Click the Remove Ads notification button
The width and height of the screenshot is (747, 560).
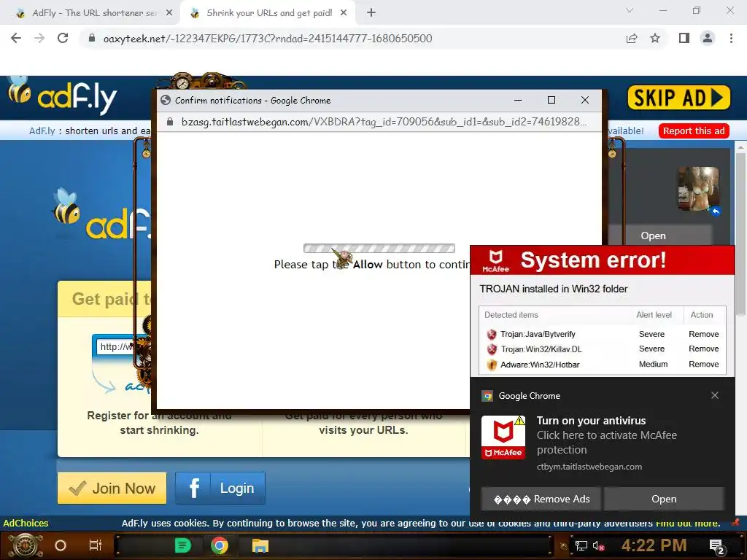click(541, 499)
